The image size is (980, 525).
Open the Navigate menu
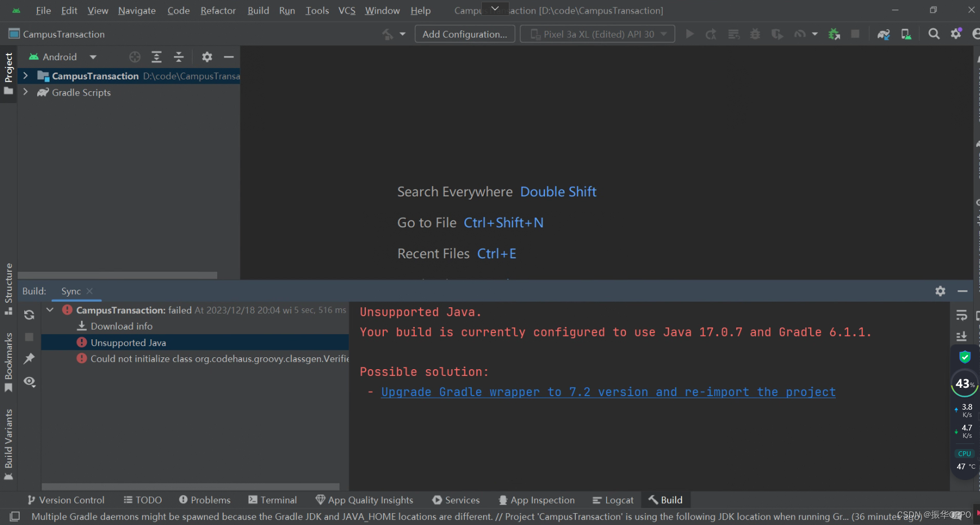[x=137, y=11]
